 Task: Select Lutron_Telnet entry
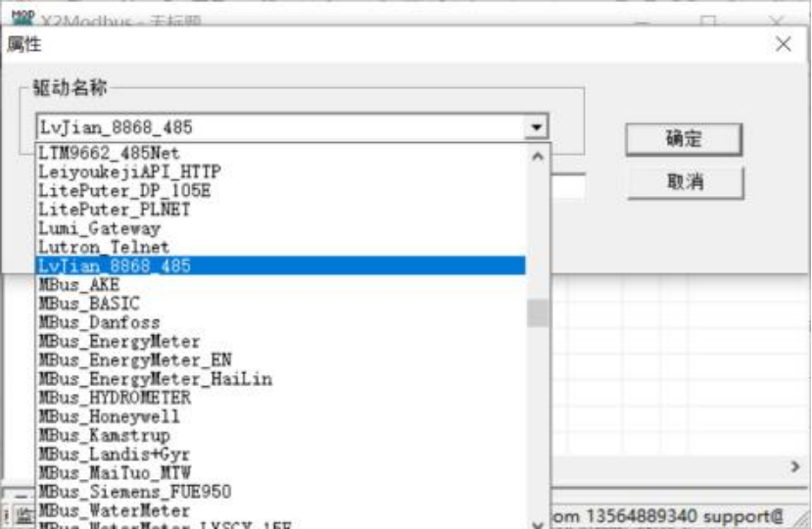(x=281, y=247)
